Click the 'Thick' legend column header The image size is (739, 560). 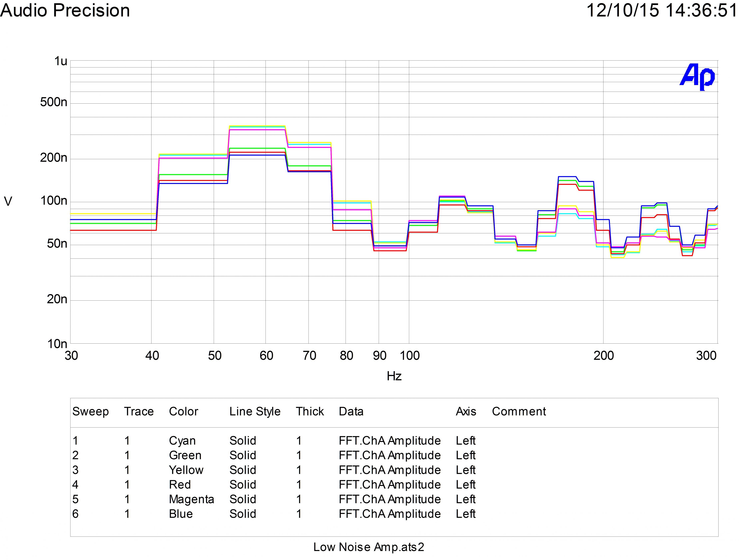pyautogui.click(x=310, y=411)
